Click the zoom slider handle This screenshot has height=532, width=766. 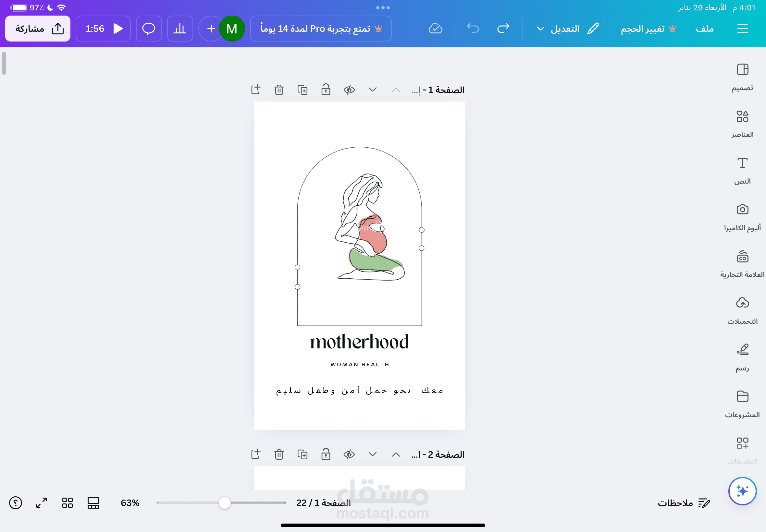pos(224,503)
